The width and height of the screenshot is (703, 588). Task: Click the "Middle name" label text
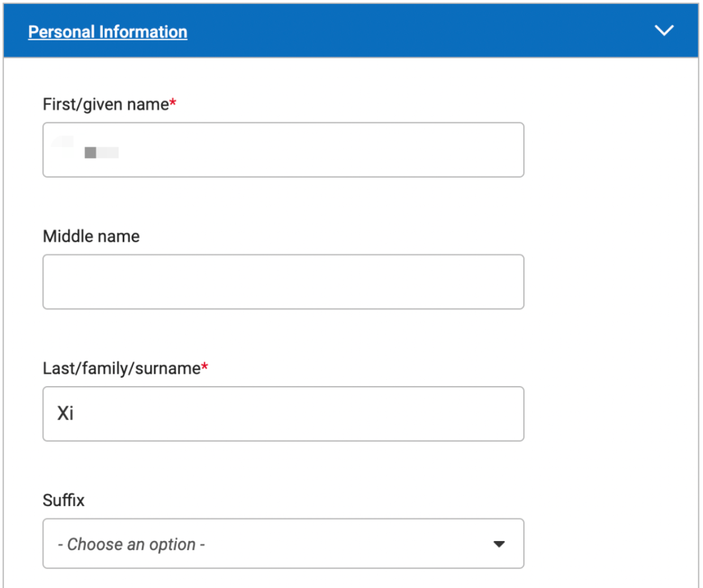pyautogui.click(x=91, y=236)
